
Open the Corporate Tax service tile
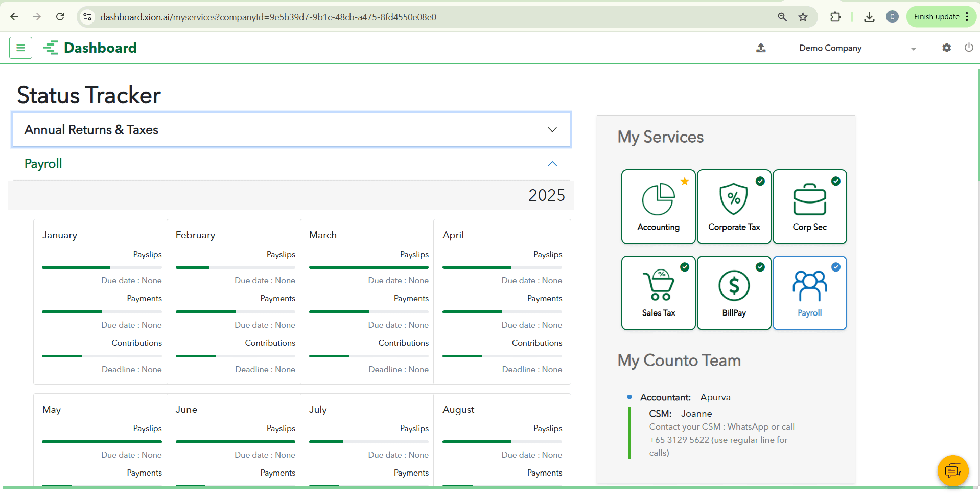tap(734, 207)
